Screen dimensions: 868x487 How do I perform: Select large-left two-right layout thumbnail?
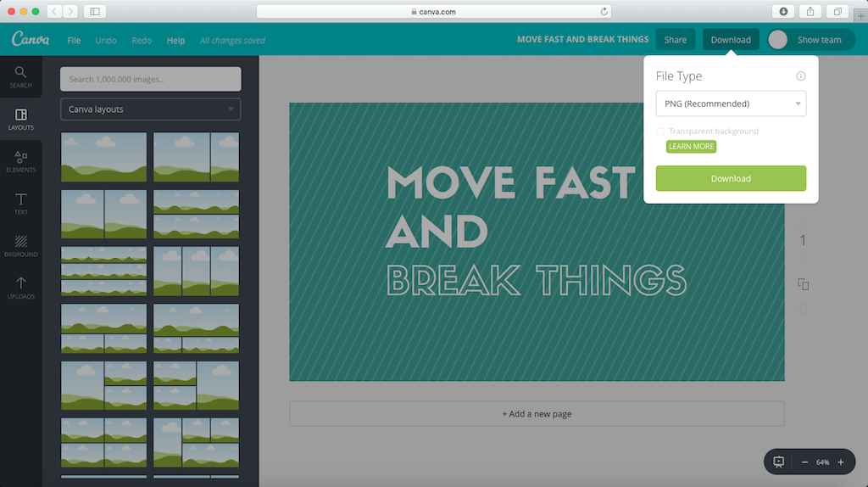click(x=103, y=385)
